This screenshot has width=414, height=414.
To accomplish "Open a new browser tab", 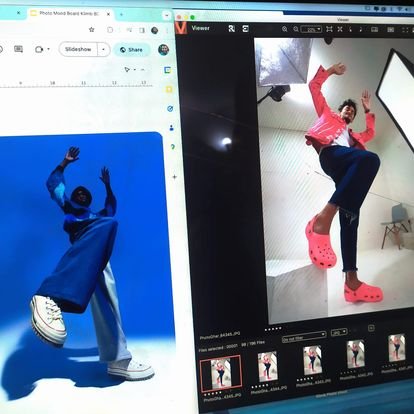I will point(121,14).
